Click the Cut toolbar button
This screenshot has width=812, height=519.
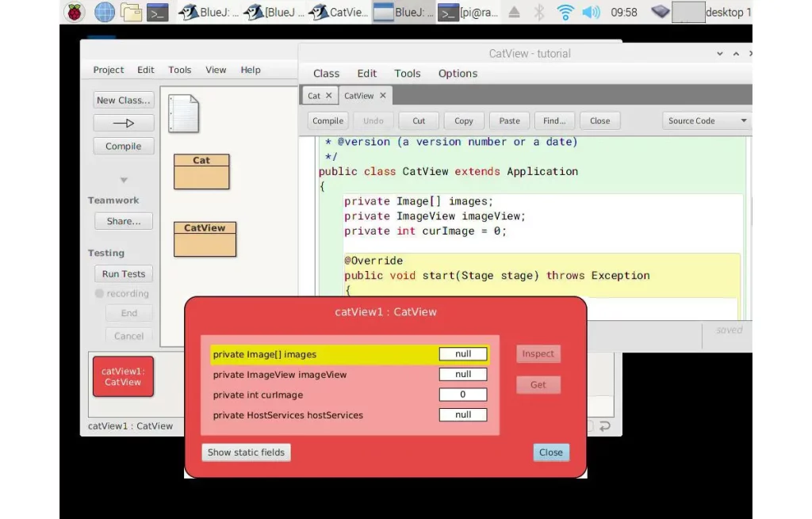(x=419, y=120)
